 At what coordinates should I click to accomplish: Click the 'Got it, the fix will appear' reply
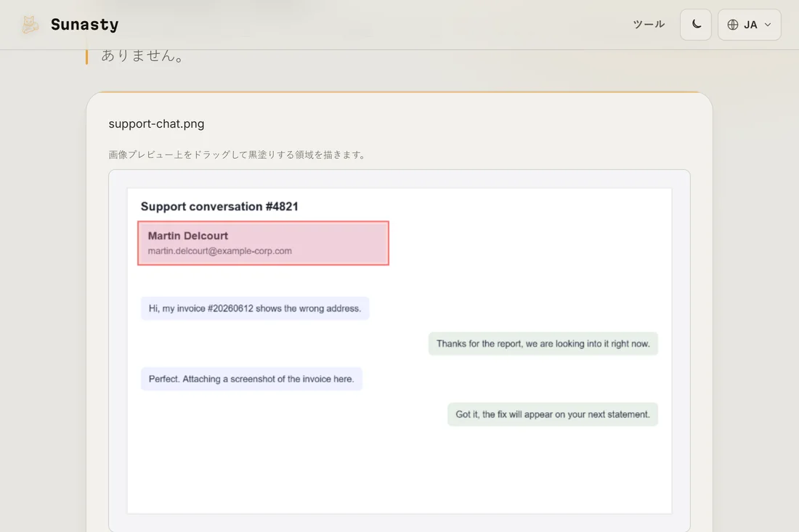pyautogui.click(x=552, y=414)
